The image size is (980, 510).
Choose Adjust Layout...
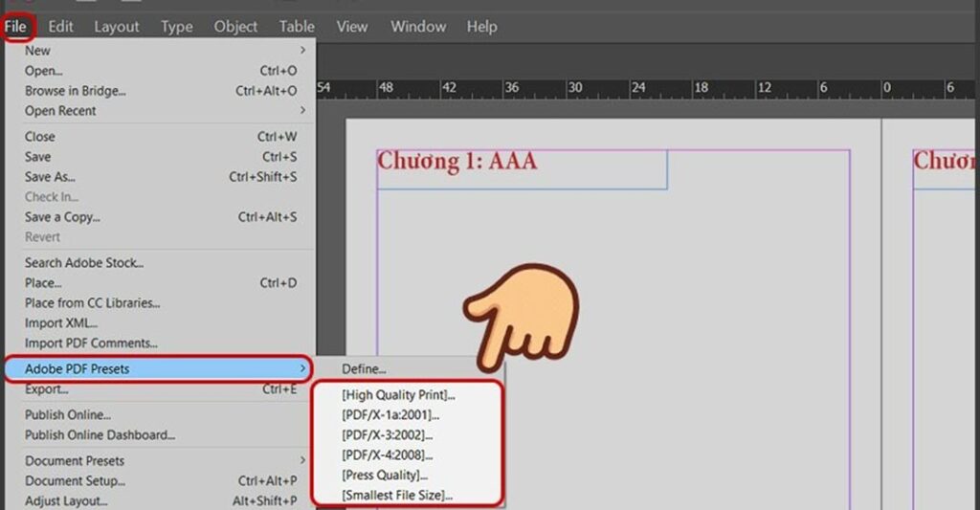pyautogui.click(x=160, y=501)
